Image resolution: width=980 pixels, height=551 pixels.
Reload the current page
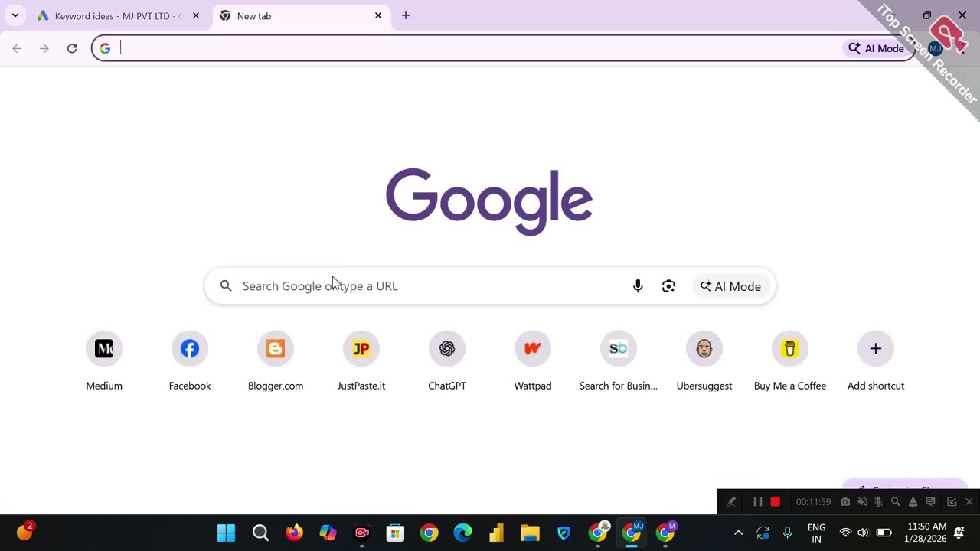[72, 48]
